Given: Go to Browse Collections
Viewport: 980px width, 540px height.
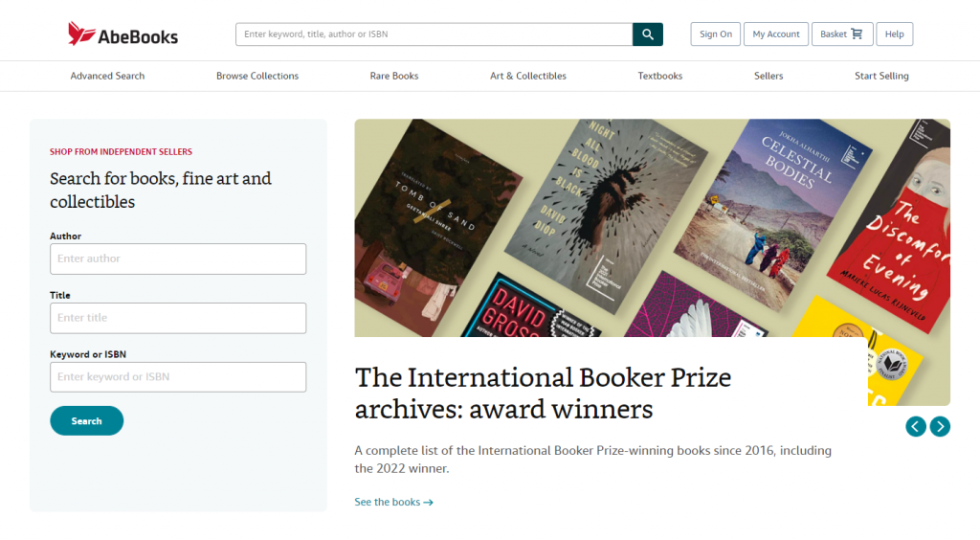Looking at the screenshot, I should (257, 76).
